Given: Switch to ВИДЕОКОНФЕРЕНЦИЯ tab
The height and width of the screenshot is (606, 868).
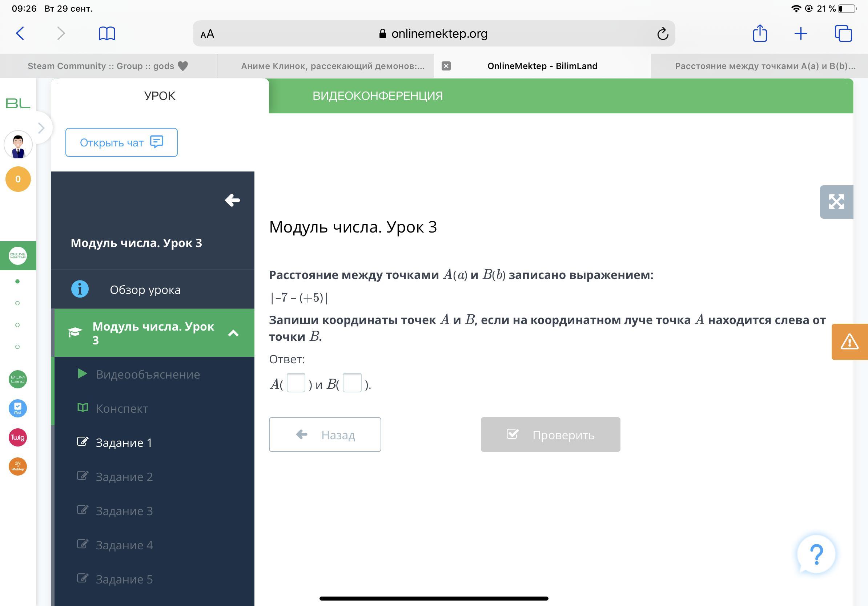Looking at the screenshot, I should pos(377,96).
